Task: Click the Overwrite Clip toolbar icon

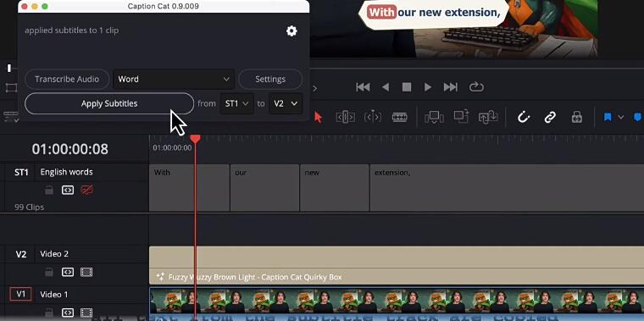Action: click(x=461, y=117)
